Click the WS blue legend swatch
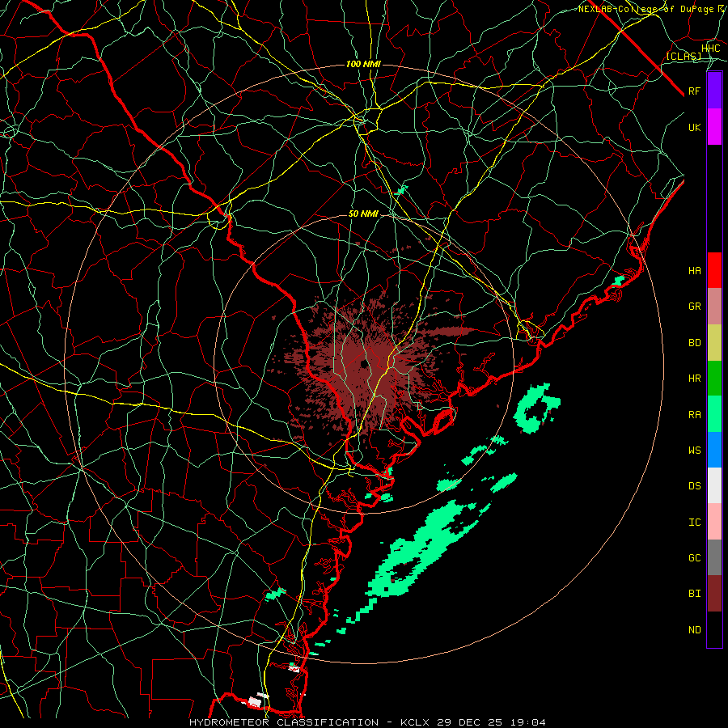The image size is (728, 728). click(714, 450)
